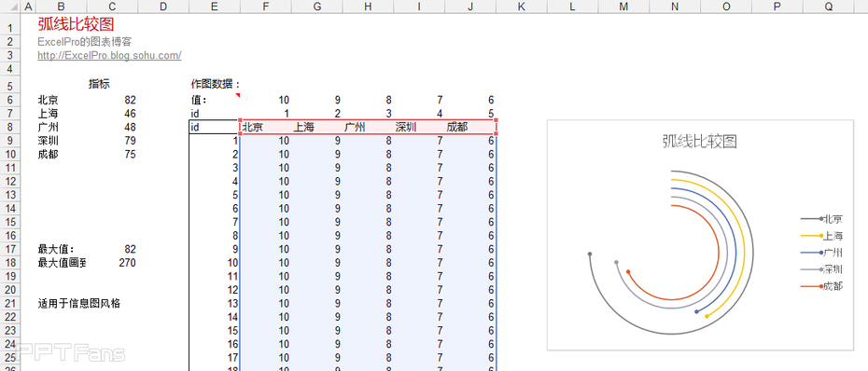Select the 成都 legend entry
The width and height of the screenshot is (868, 371).
pos(821,286)
